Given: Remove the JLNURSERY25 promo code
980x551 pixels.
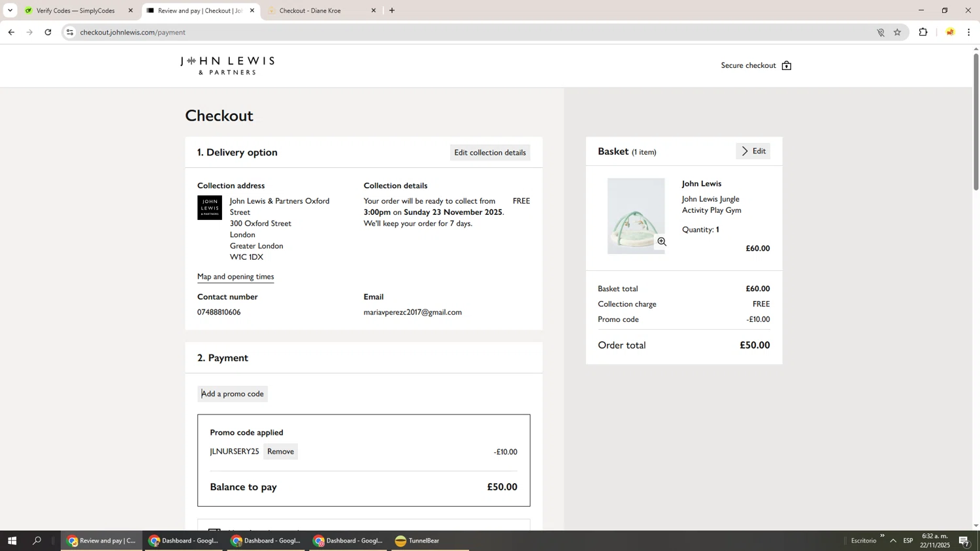Looking at the screenshot, I should pos(280,452).
